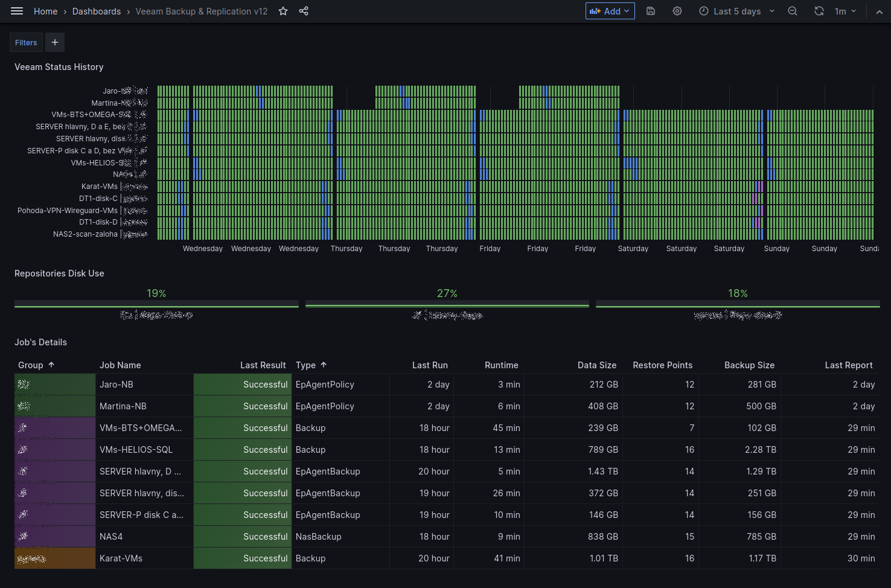Viewport: 891px width, 588px height.
Task: Open the Veeam Status History panel title
Action: (59, 67)
